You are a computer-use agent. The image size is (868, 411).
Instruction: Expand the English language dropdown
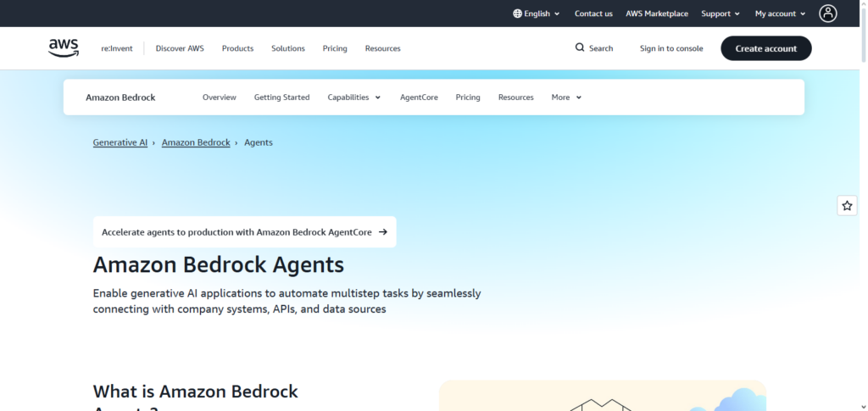(x=537, y=14)
